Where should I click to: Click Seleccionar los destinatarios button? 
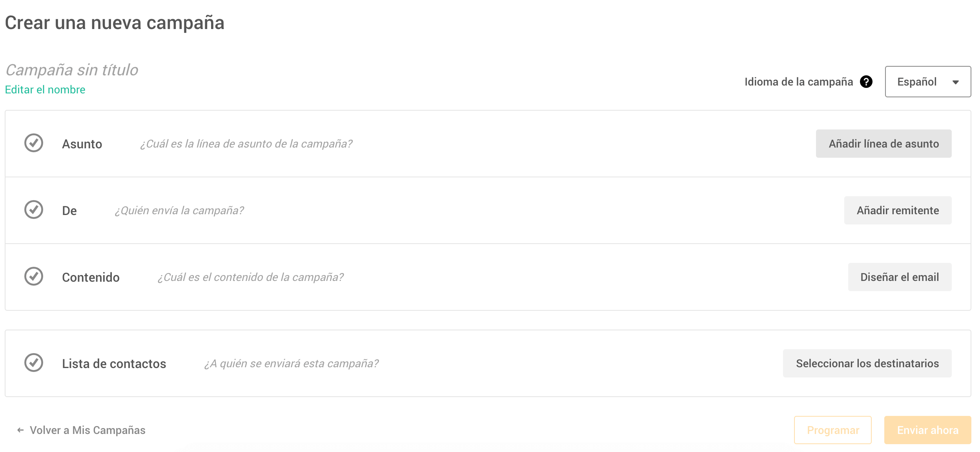[867, 363]
